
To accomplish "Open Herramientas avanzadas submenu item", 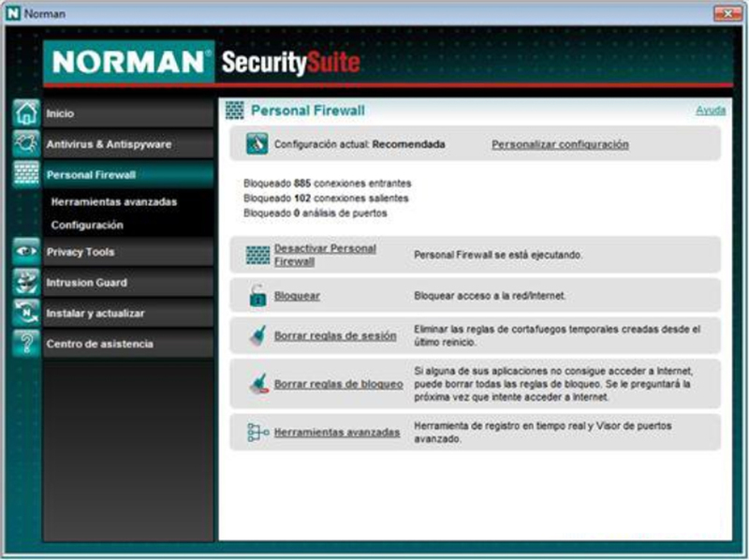I will [114, 201].
